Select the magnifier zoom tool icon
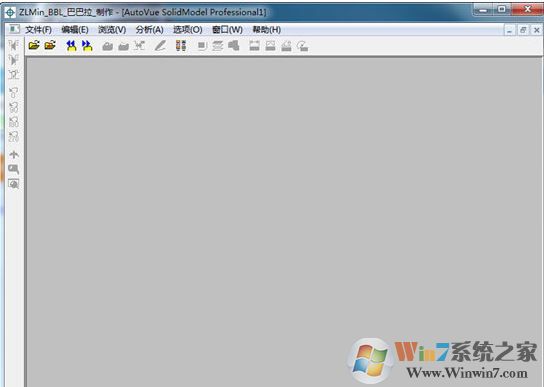The height and width of the screenshot is (387, 544). 14,169
